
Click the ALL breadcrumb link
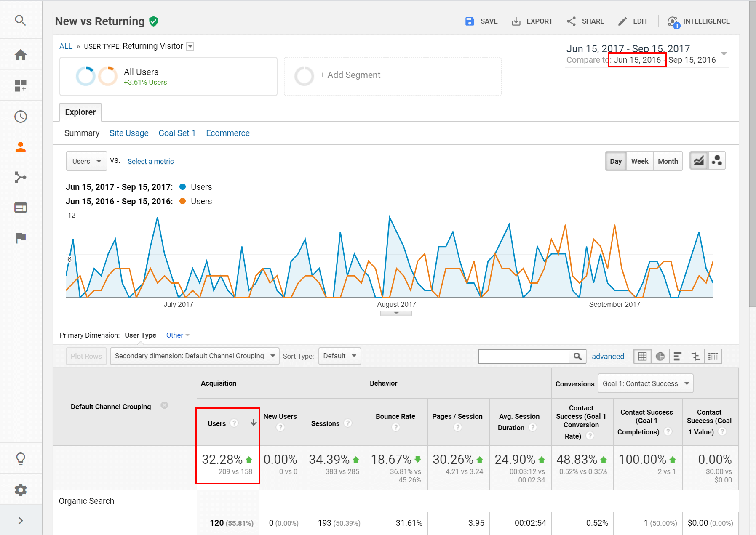point(66,46)
